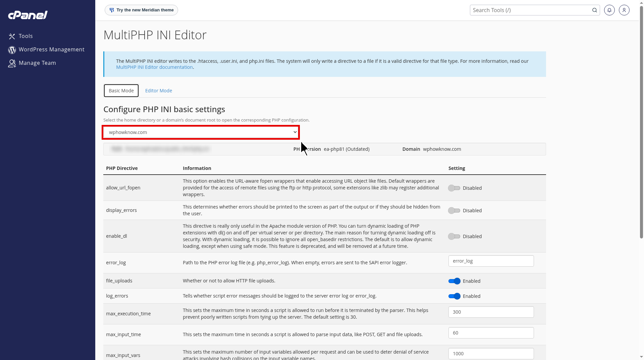Open the user account menu icon
The height and width of the screenshot is (360, 644).
click(624, 10)
